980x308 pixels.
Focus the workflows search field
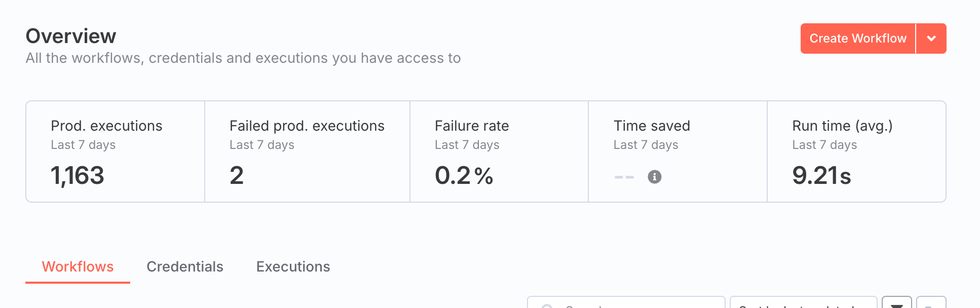pos(626,303)
